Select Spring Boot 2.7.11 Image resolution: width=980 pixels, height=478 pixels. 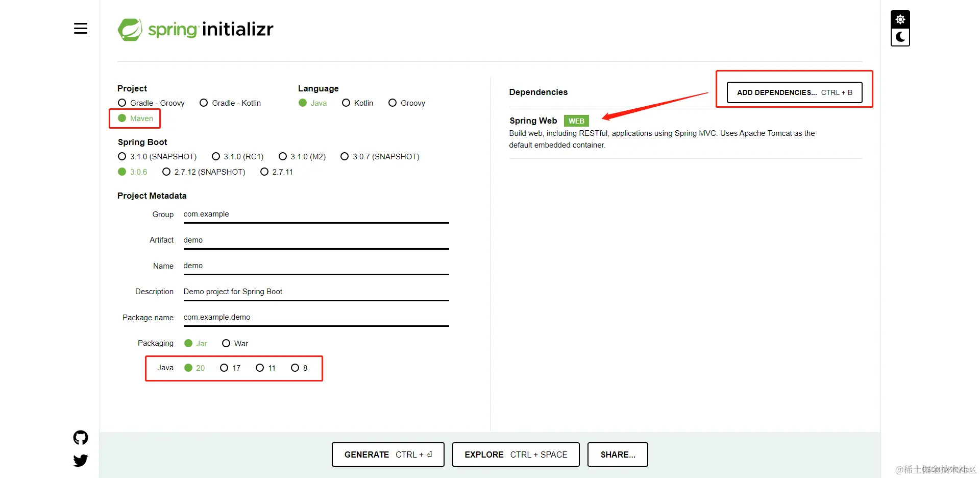[277, 172]
